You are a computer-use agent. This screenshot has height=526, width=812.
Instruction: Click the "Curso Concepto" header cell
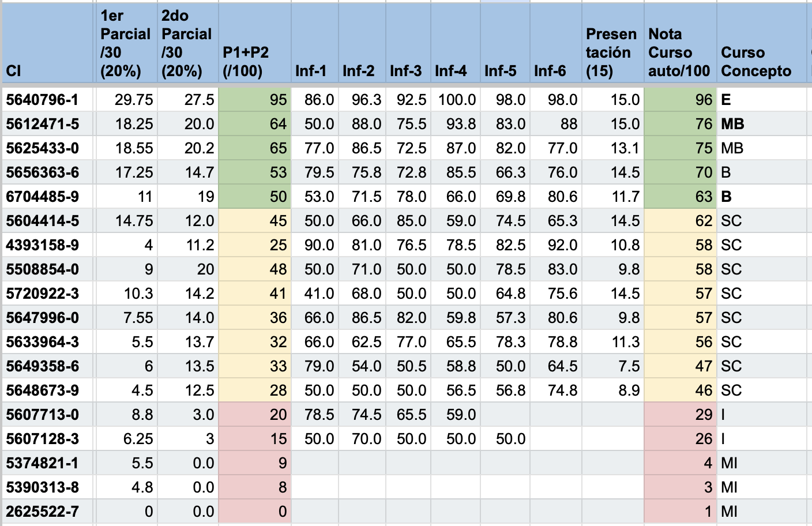click(761, 44)
